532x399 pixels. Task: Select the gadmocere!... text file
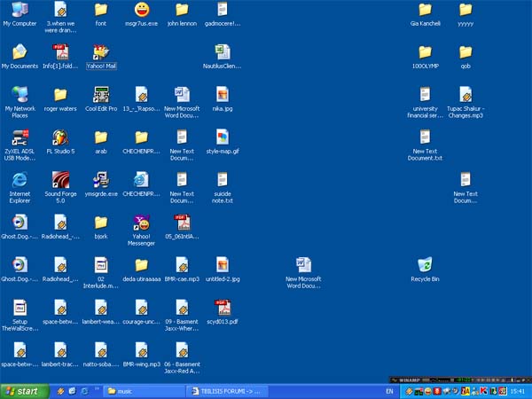click(x=223, y=14)
